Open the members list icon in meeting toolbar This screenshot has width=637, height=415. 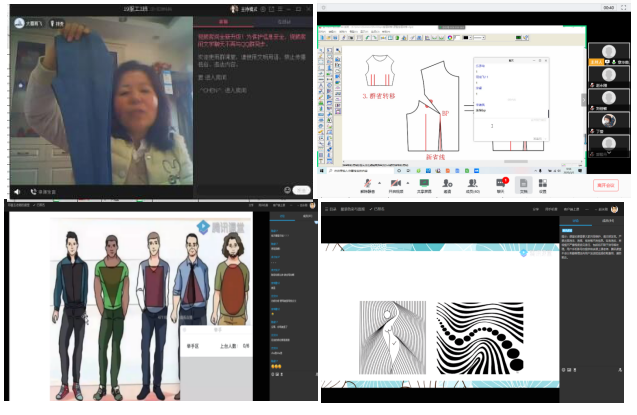tap(472, 184)
